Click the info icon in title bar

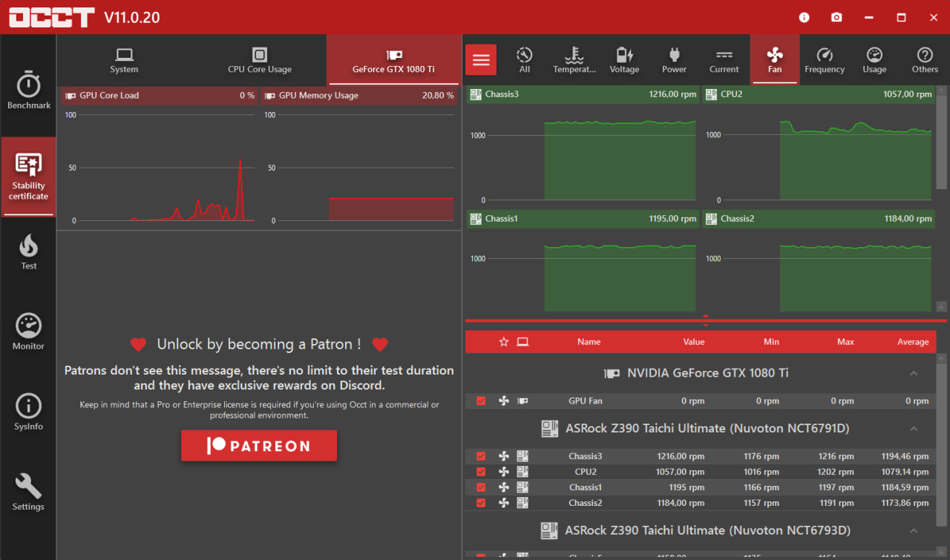point(805,17)
